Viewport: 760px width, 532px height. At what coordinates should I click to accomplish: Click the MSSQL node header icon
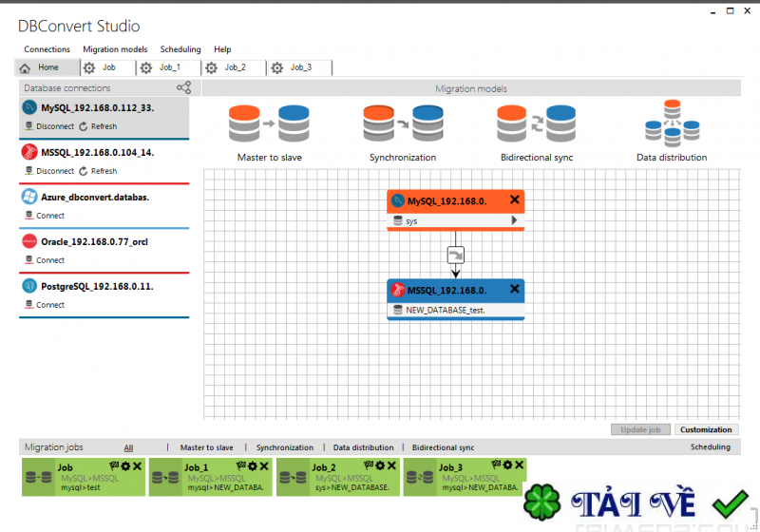click(x=398, y=290)
